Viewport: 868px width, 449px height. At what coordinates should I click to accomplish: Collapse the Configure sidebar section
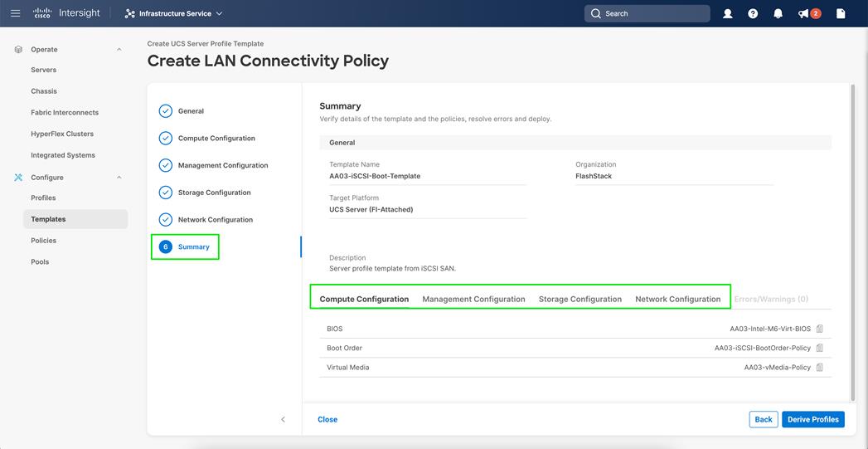point(119,178)
